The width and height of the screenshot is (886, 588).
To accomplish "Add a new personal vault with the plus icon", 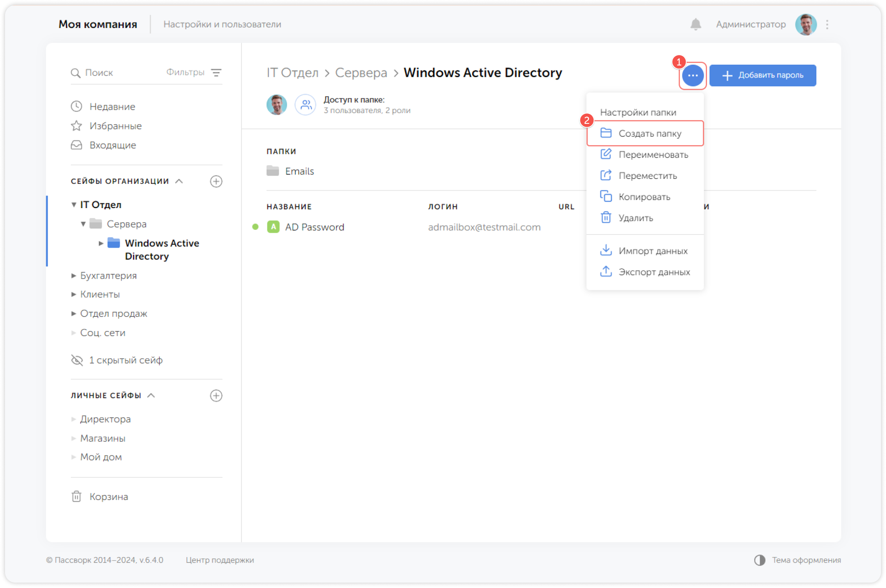I will click(216, 395).
